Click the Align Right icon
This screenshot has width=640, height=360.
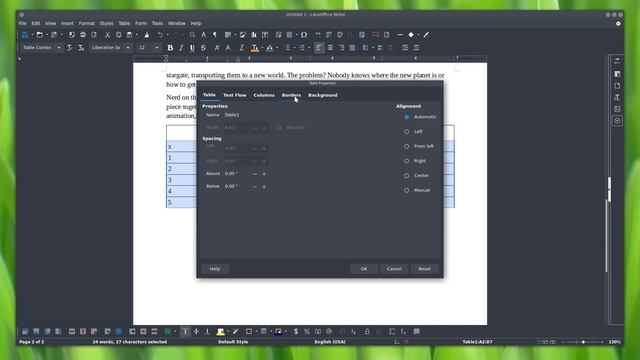341,48
